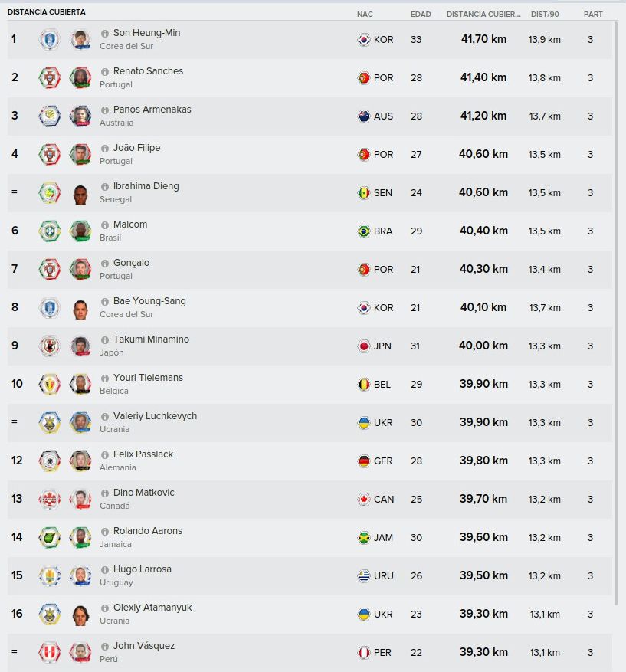
Task: Sort by Distancia Cubierta column header
Action: (483, 14)
